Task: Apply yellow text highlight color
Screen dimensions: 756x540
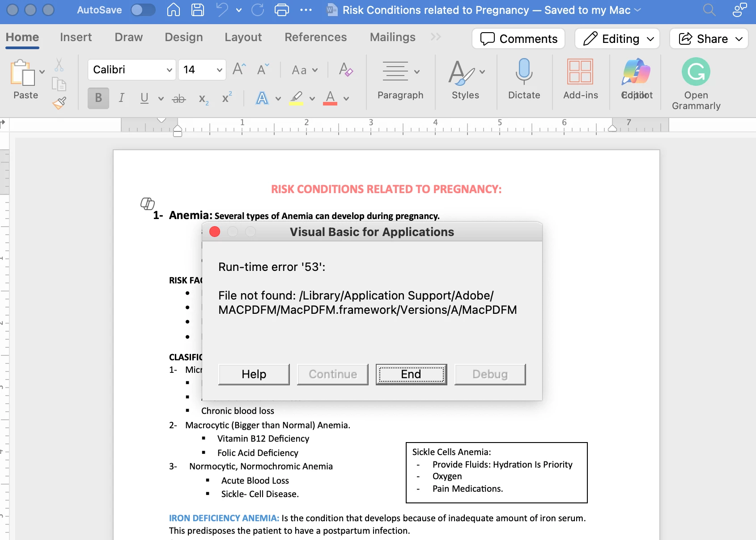Action: click(x=296, y=98)
